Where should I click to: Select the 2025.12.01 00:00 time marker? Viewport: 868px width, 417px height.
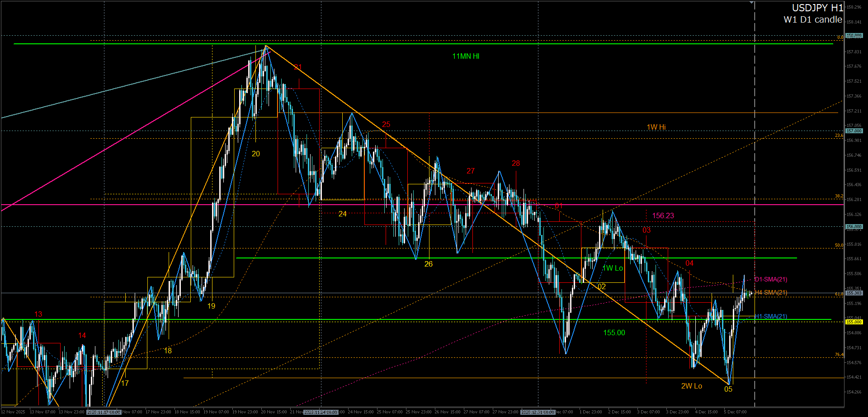[x=538, y=412]
